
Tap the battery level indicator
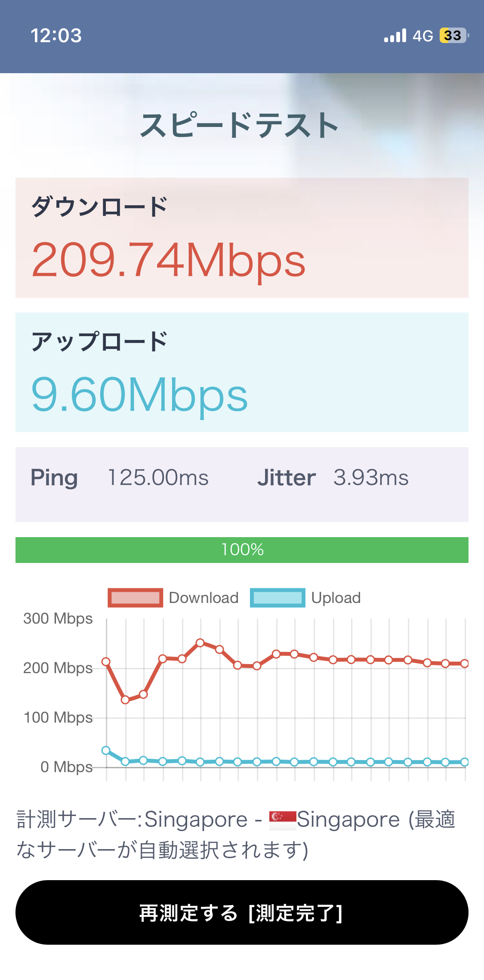(453, 36)
